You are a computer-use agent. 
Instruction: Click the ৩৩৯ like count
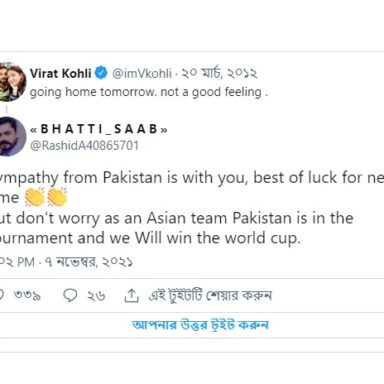click(27, 296)
